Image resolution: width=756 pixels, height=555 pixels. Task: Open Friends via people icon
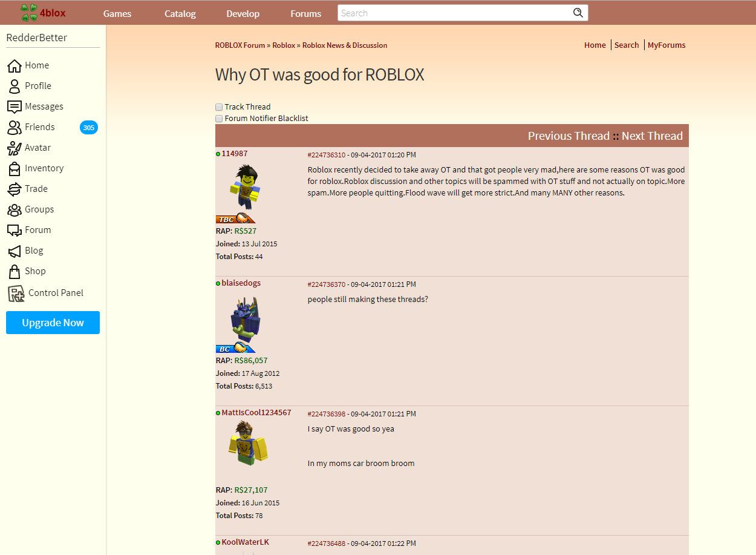(15, 127)
